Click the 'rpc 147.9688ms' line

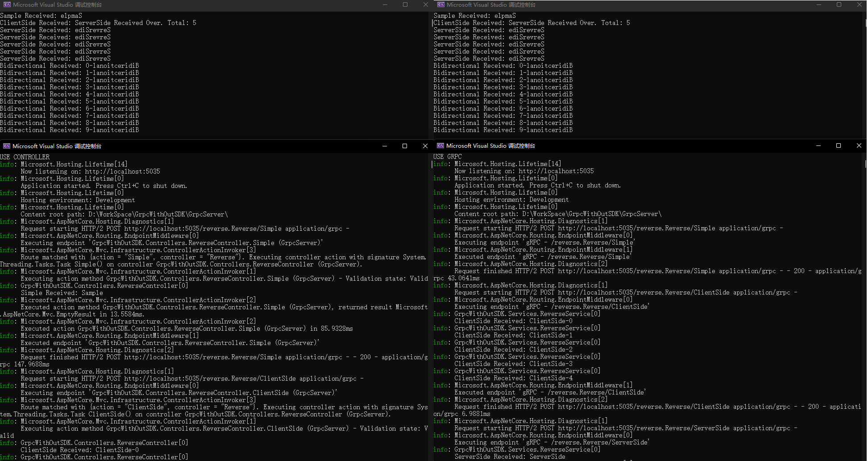(25, 364)
